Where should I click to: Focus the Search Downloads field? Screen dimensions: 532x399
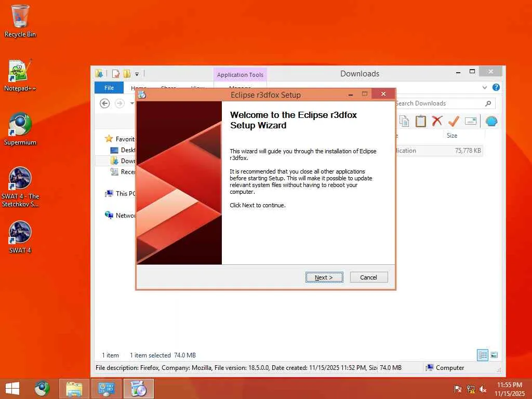point(441,103)
